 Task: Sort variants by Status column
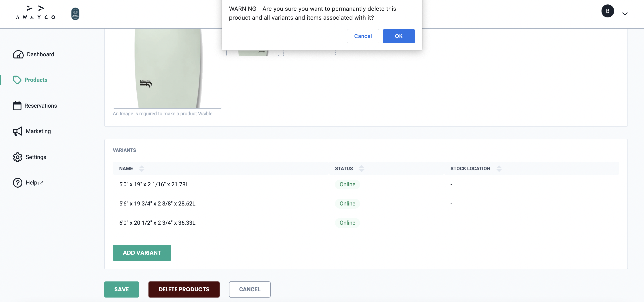361,169
